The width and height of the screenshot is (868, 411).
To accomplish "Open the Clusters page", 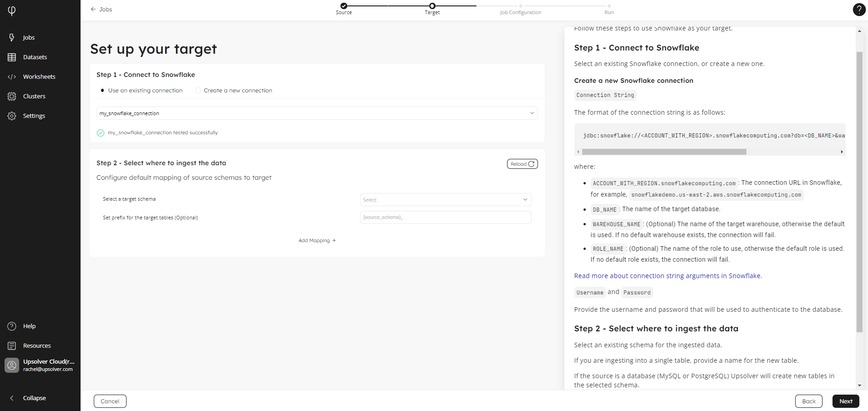I will pyautogui.click(x=34, y=96).
